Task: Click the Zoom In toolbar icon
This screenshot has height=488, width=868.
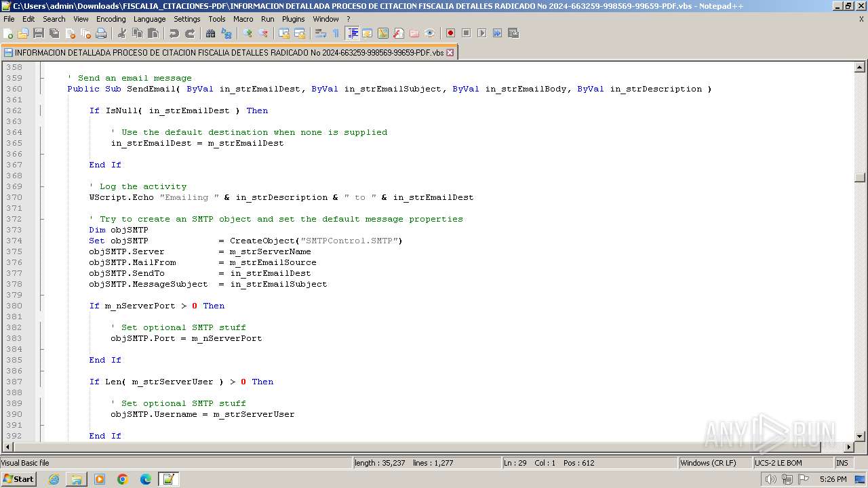Action: 248,33
